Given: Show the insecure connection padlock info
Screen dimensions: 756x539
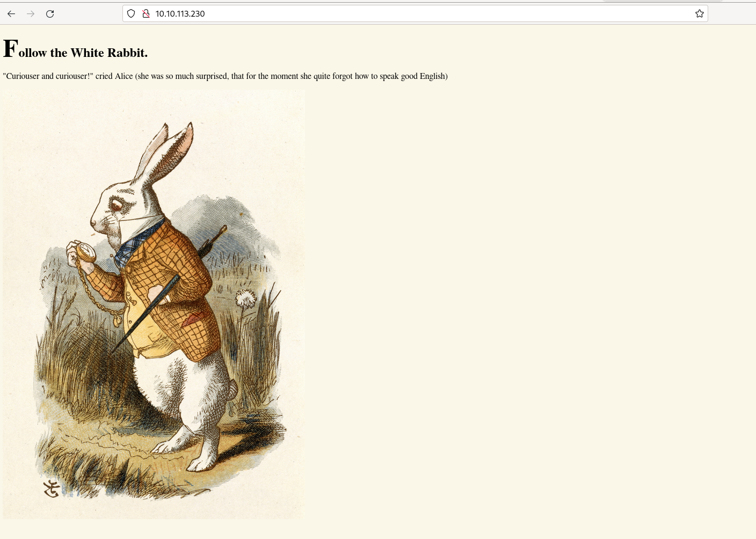Looking at the screenshot, I should pos(146,13).
